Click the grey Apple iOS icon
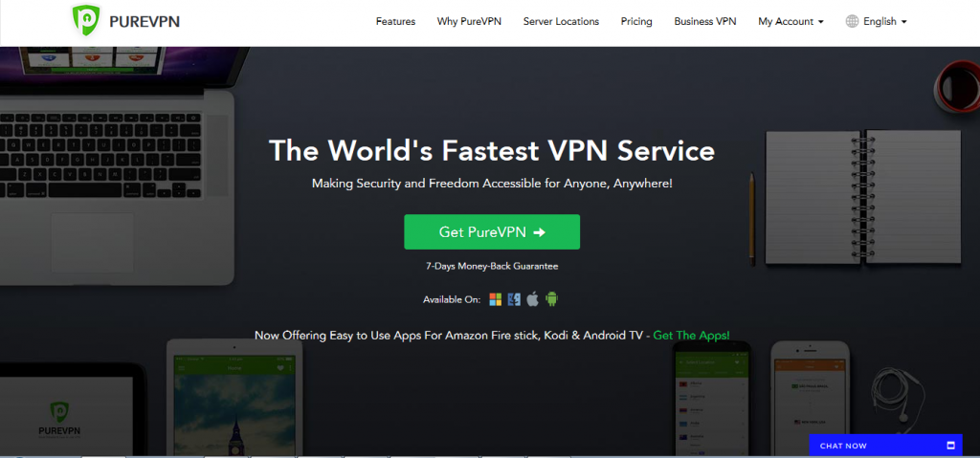 pos(532,299)
